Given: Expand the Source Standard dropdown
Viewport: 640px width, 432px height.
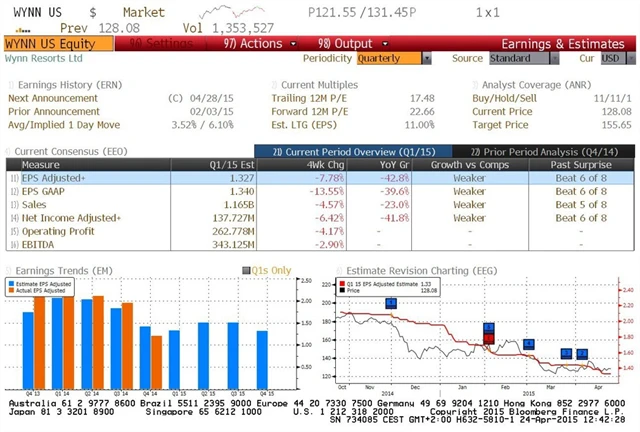Looking at the screenshot, I should click(518, 59).
